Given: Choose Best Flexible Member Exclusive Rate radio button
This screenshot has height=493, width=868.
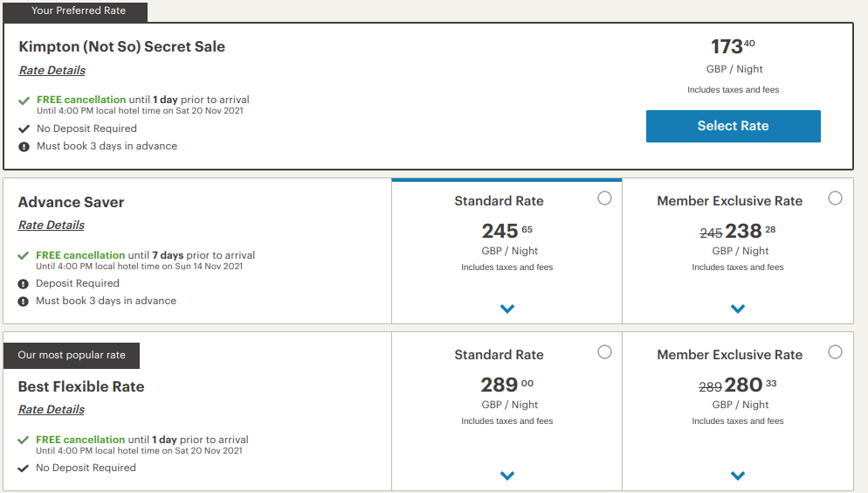Looking at the screenshot, I should coord(835,352).
